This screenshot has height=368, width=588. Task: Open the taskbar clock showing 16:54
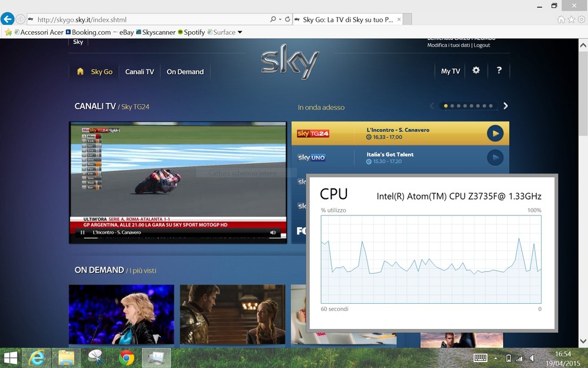(x=563, y=358)
